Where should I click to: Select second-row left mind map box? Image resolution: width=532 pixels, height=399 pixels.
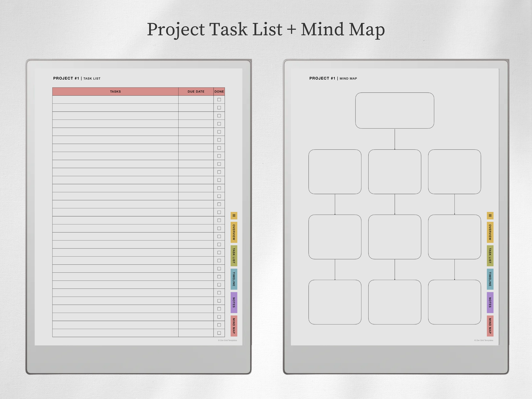point(335,172)
